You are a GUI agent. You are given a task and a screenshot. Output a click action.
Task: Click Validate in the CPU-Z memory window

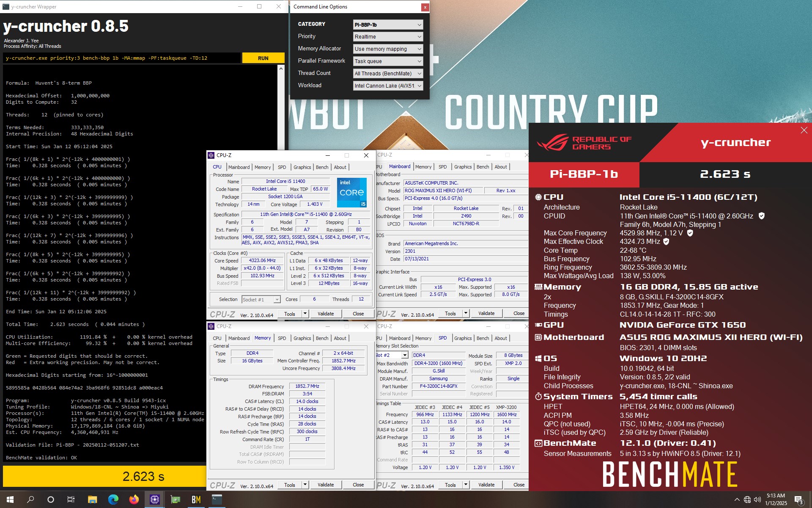click(326, 485)
